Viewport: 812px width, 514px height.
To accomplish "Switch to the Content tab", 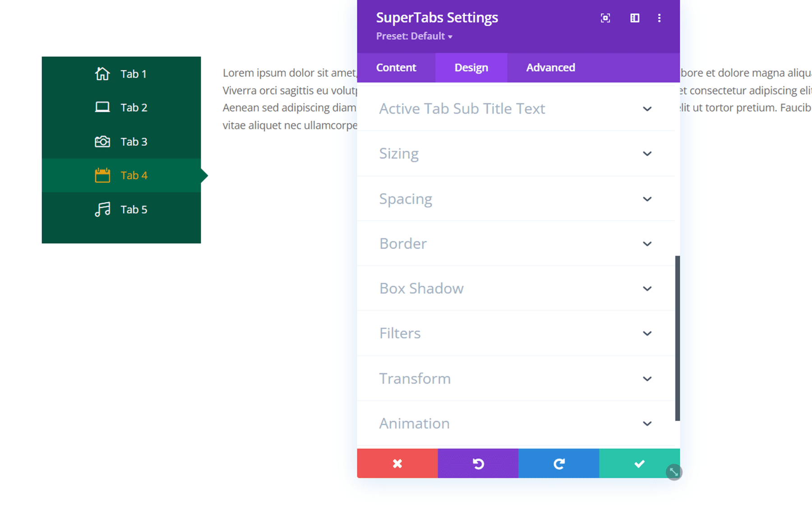I will pos(396,67).
